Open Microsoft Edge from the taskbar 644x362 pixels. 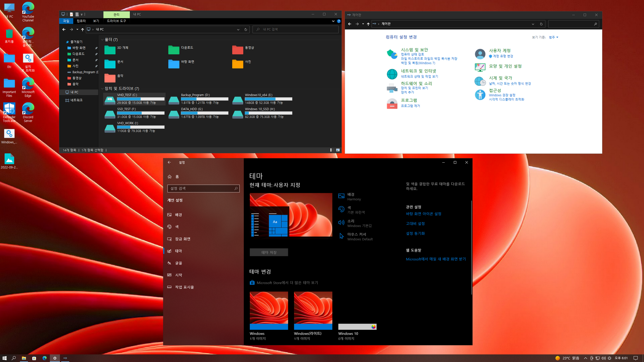(45, 358)
